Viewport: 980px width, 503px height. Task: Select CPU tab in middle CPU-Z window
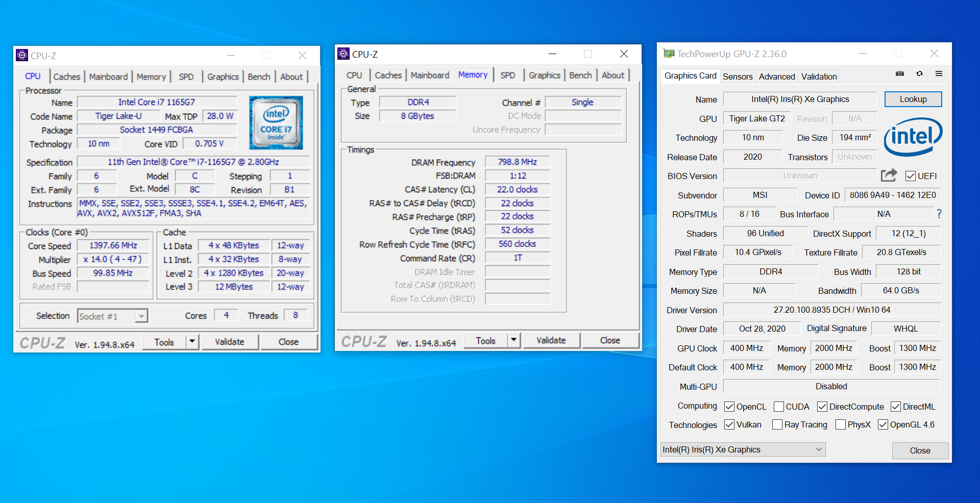pos(354,76)
